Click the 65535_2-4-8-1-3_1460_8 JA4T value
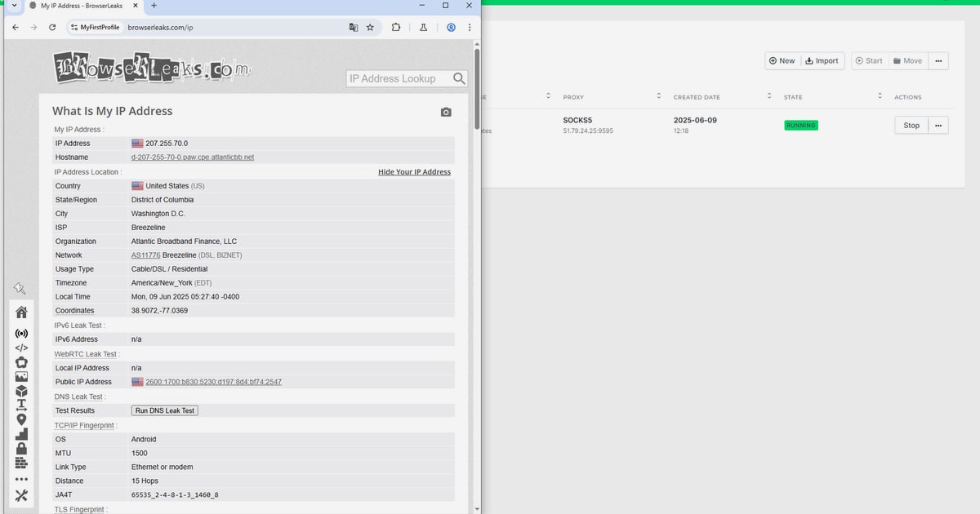The width and height of the screenshot is (980, 514). pyautogui.click(x=175, y=495)
